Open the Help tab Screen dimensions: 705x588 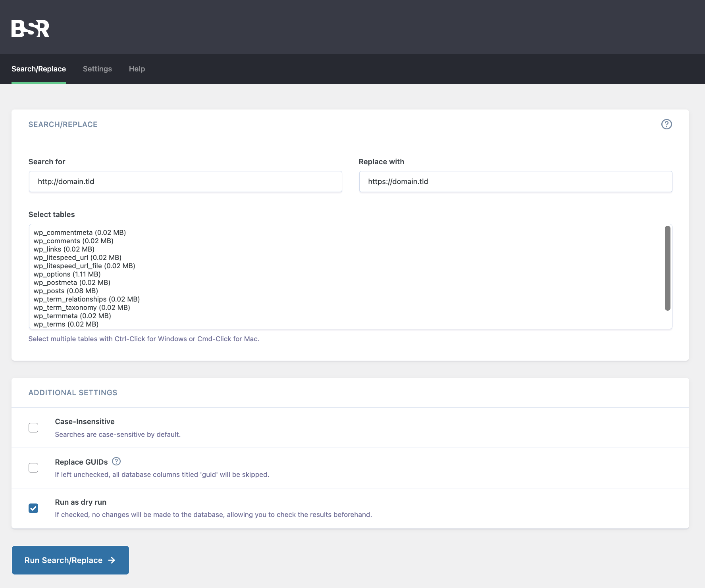(x=137, y=69)
